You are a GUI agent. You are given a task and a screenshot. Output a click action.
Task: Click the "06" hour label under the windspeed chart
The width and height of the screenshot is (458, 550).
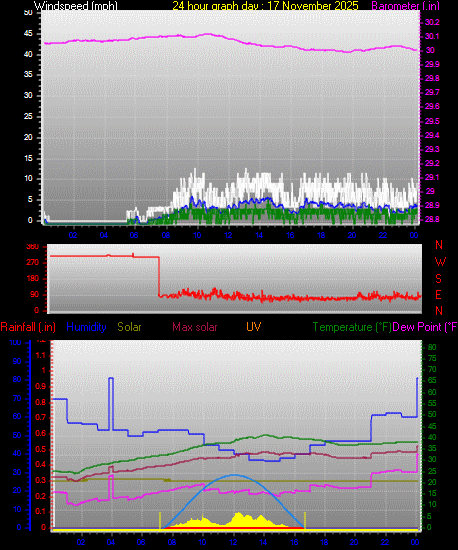(x=134, y=235)
